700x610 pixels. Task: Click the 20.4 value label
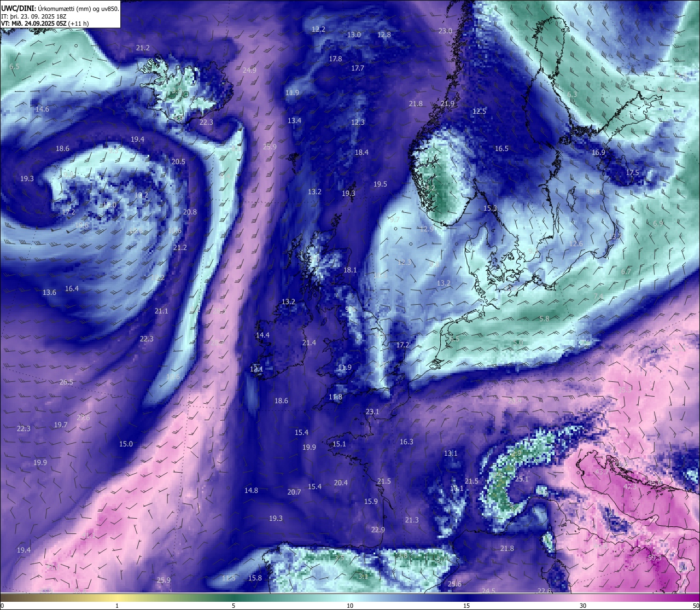[x=341, y=483]
